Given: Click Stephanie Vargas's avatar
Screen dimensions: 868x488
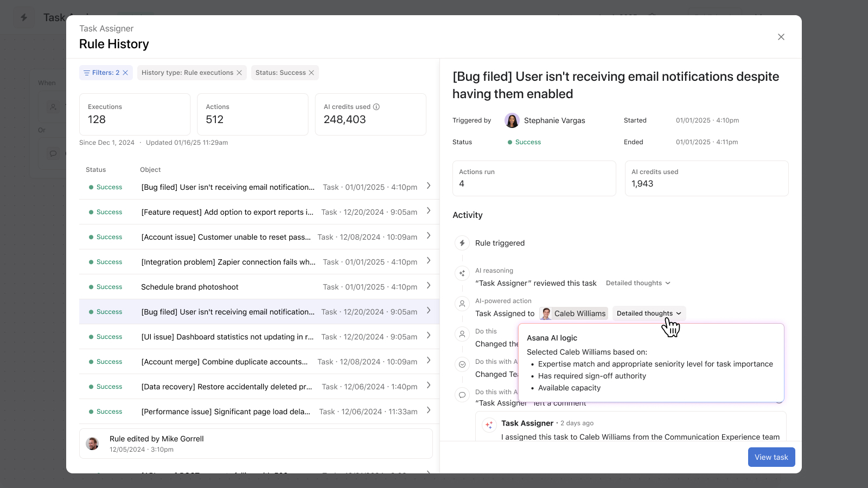Looking at the screenshot, I should click(x=512, y=120).
